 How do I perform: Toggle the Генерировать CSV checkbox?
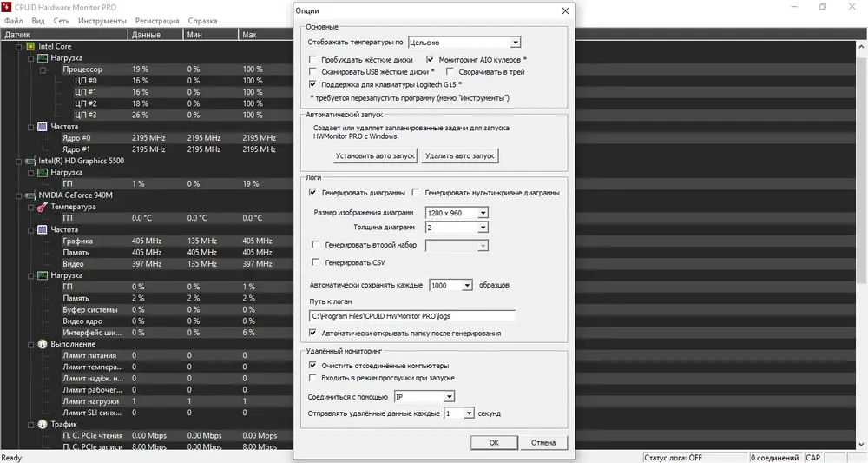(316, 262)
